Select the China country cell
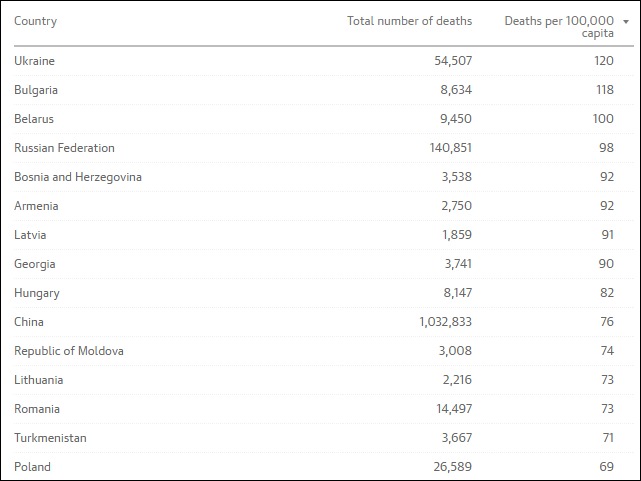 point(29,322)
